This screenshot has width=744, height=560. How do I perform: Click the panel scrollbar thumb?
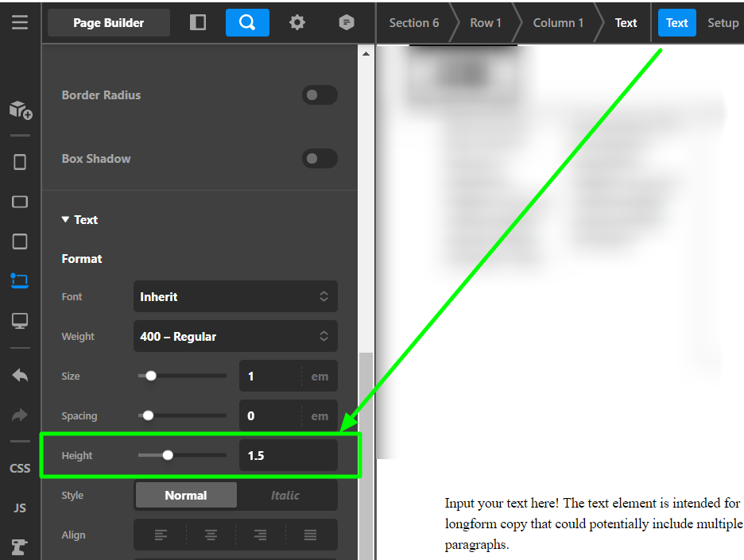click(366, 455)
